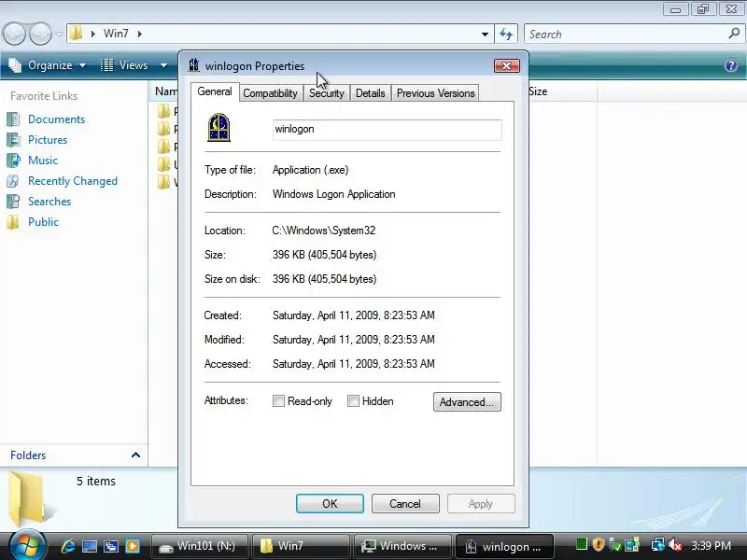Screen dimensions: 747x560
Task: Click Win7 in the address bar
Action: [x=116, y=34]
